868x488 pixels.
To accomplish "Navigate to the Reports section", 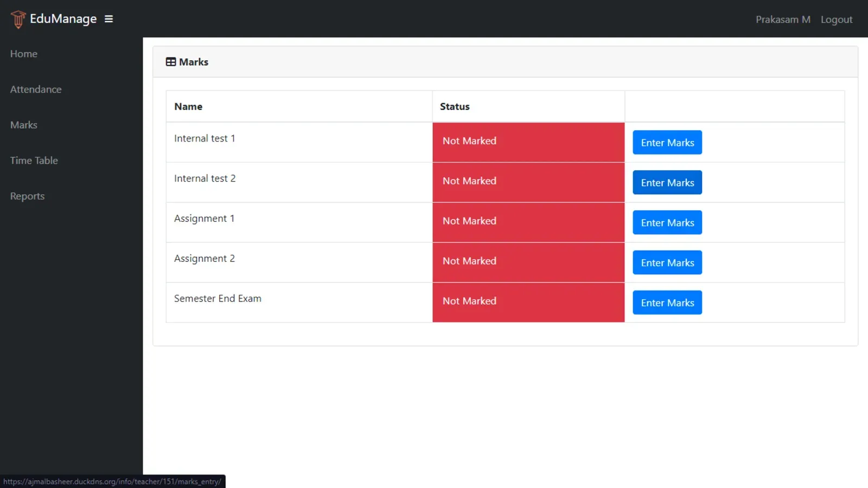I will pos(27,196).
